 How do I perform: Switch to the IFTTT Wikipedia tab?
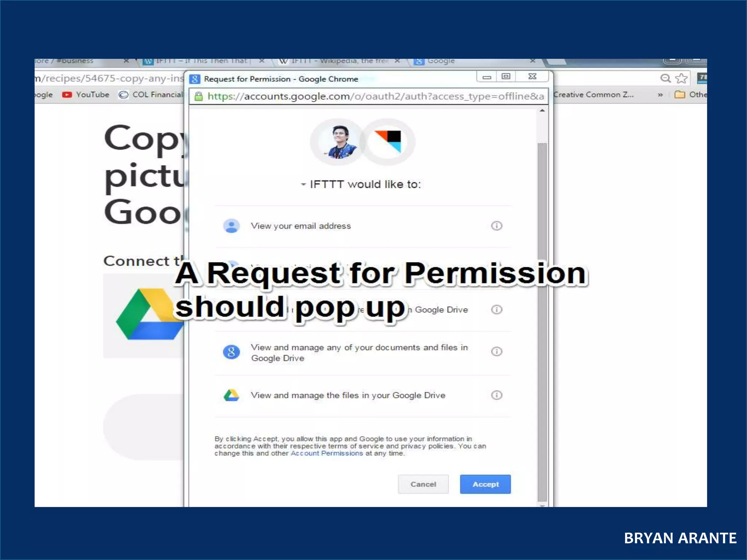(335, 61)
